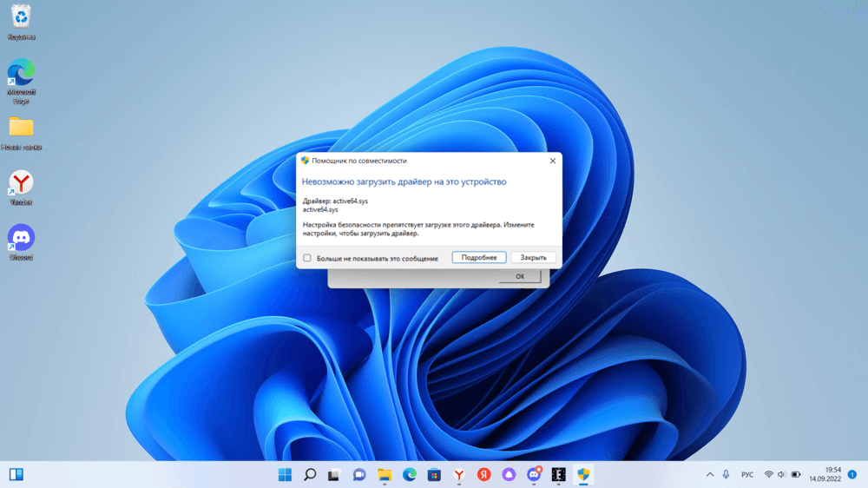Close the compatibility assistant with the X
Viewport: 868px width, 488px height.
pos(552,161)
